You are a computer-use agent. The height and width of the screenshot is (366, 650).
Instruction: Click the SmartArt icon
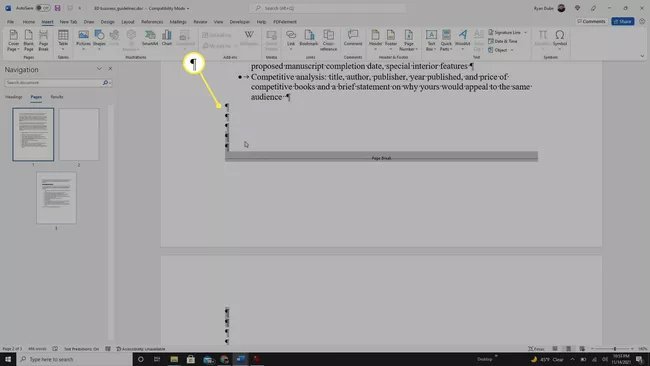[150, 38]
